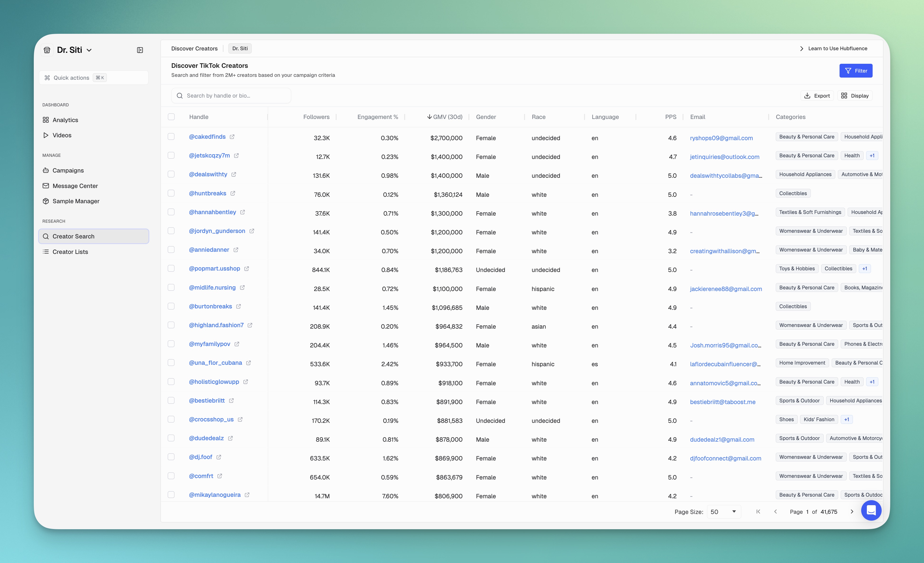Select the checkbox beside @dudedealz

(x=171, y=438)
